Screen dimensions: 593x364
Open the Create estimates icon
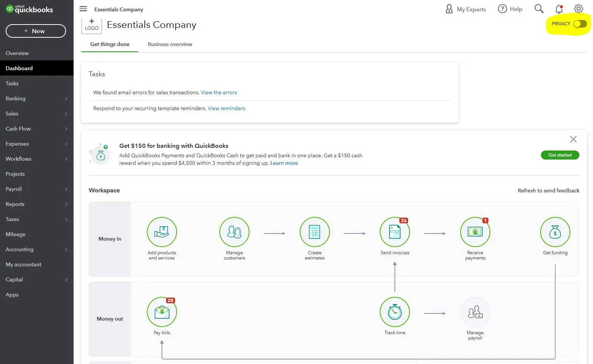[x=314, y=232]
